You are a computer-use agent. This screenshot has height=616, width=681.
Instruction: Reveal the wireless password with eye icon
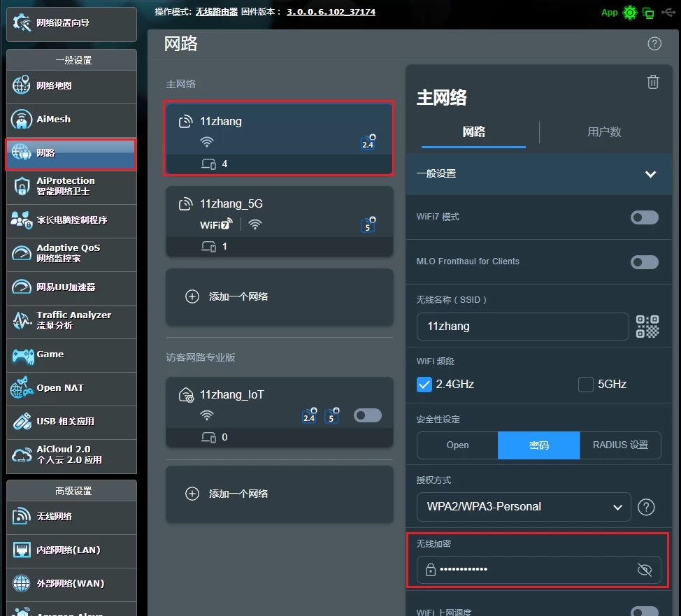point(643,569)
